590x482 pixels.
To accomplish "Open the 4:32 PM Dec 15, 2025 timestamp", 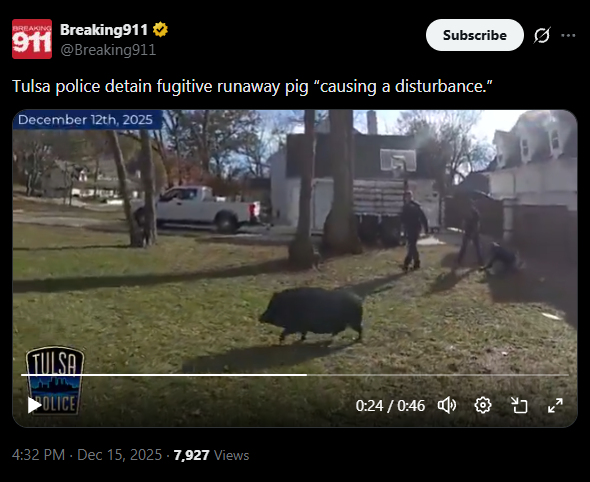I will coord(87,455).
